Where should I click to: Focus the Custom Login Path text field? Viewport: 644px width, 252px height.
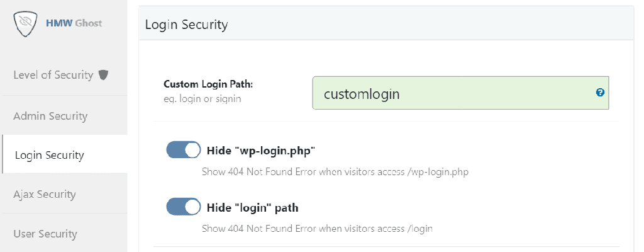tap(453, 94)
